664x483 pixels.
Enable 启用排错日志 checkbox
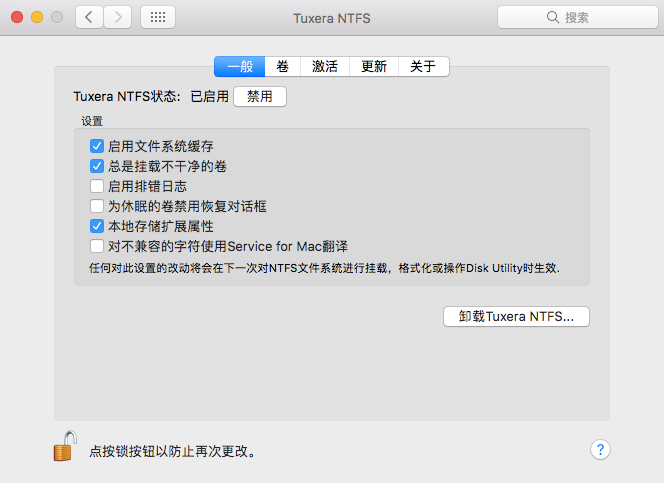point(97,186)
